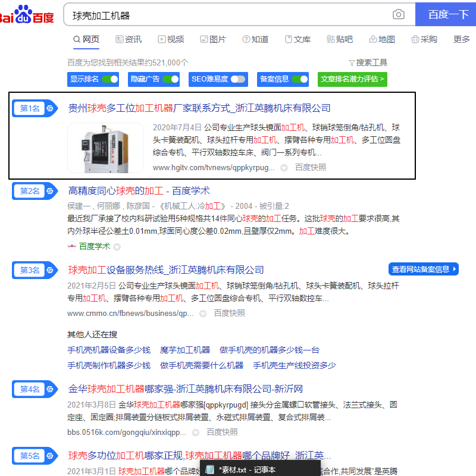
Task: Open result 高精度同心球壳的加工 - 百度学术
Action: click(x=139, y=191)
